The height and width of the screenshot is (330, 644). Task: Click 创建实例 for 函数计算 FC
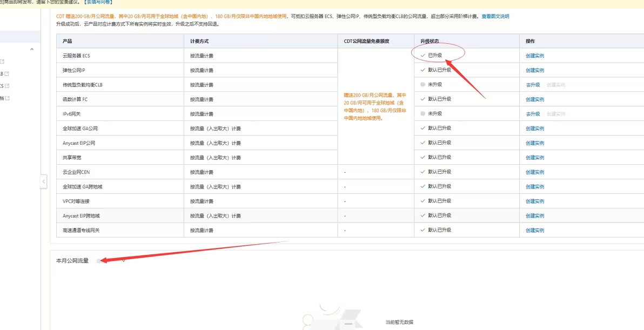(x=535, y=99)
